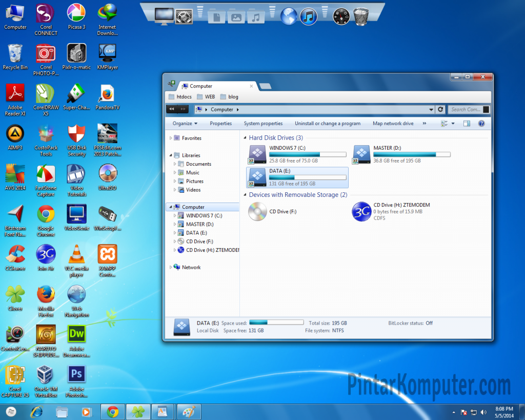Select the Computer tab
525x420 pixels.
click(217, 86)
